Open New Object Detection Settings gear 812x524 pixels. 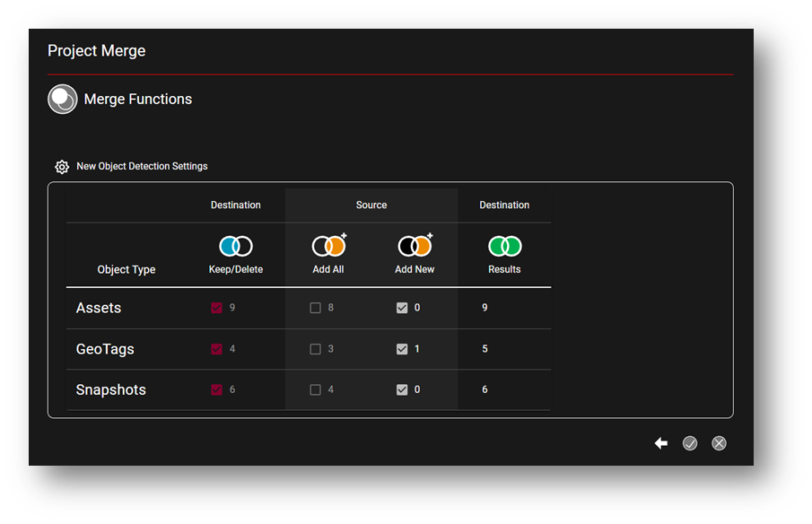point(62,167)
